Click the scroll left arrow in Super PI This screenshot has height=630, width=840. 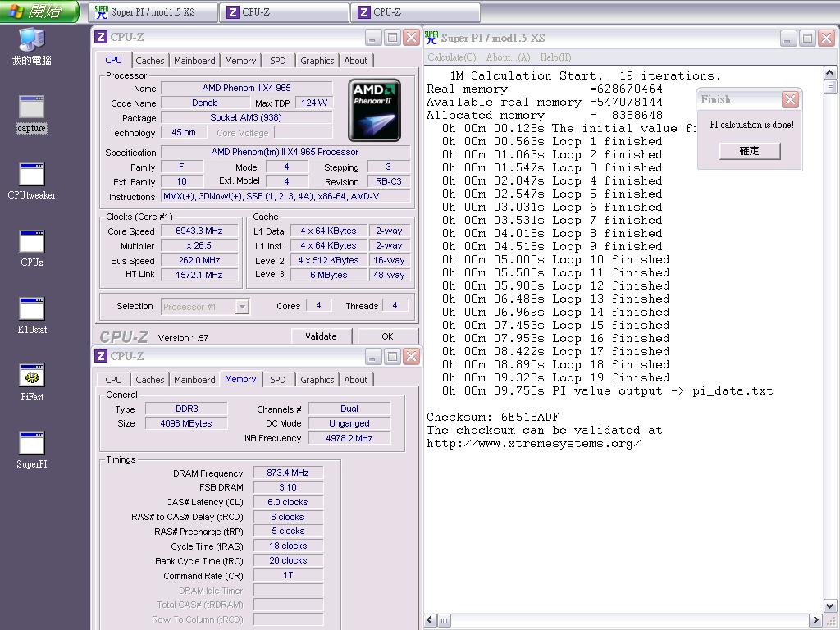coord(431,620)
